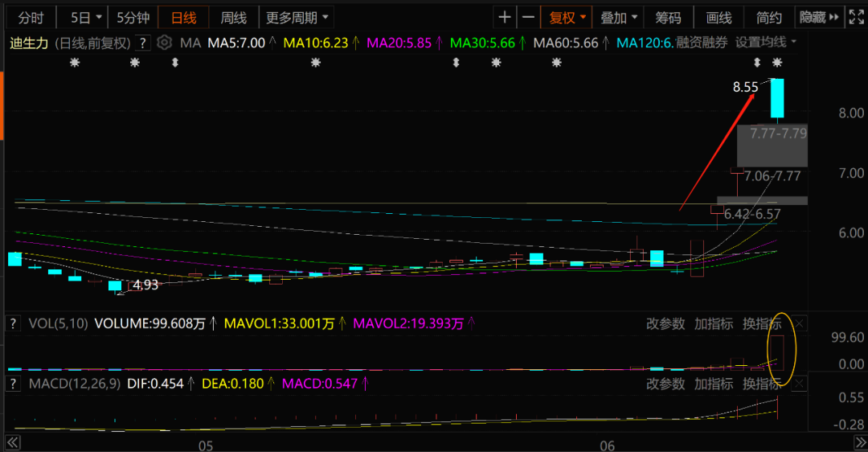Click the MAVOL1:33.001万 value
This screenshot has width=868, height=452.
pyautogui.click(x=279, y=323)
